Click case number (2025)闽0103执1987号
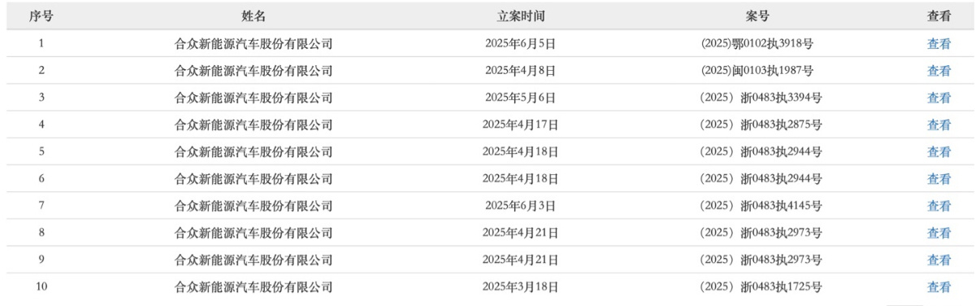The width and height of the screenshot is (980, 306). point(757,71)
